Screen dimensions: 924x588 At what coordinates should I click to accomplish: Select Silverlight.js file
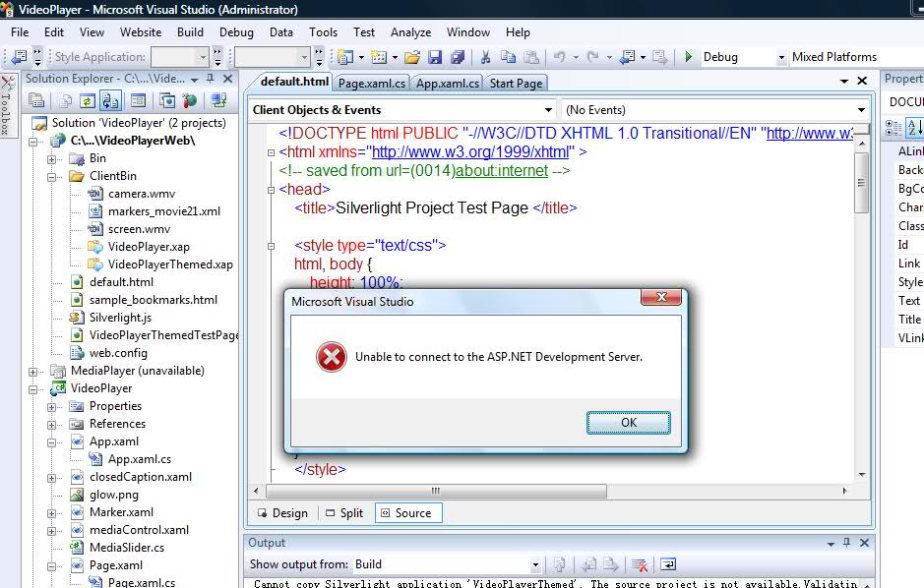(x=120, y=318)
